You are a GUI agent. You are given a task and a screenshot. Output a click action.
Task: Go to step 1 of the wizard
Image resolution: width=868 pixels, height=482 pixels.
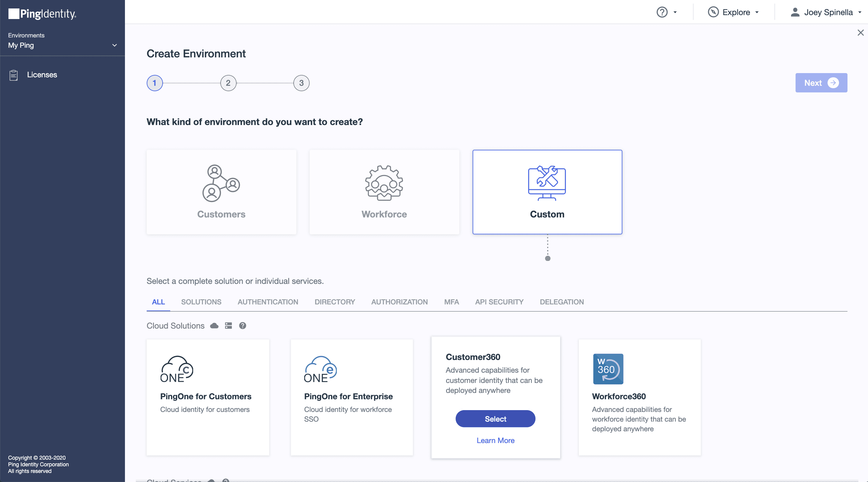tap(155, 83)
